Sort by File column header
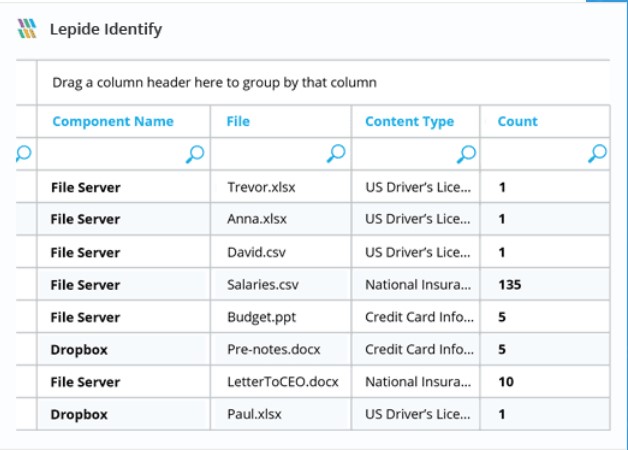 [238, 121]
